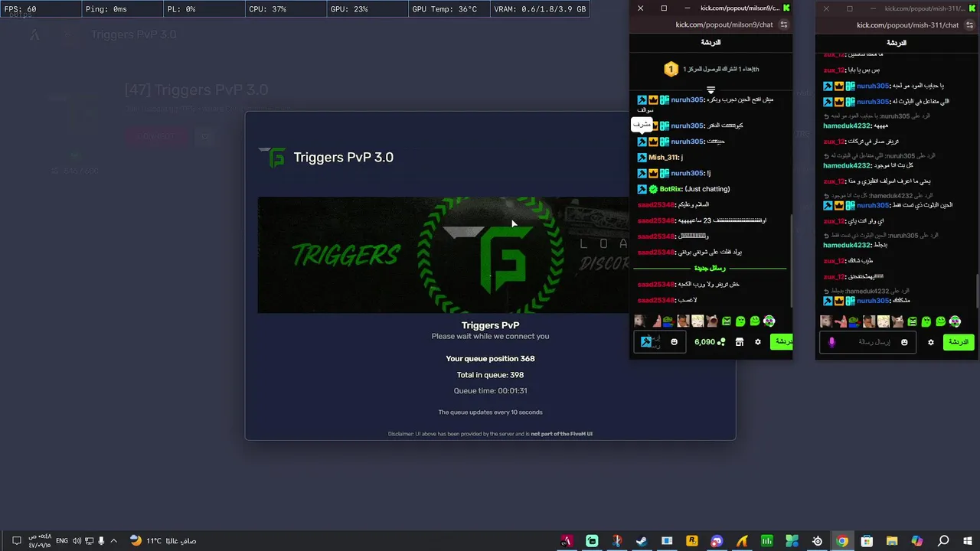Viewport: 980px width, 551px height.
Task: Open Windows search from the taskbar
Action: [943, 541]
